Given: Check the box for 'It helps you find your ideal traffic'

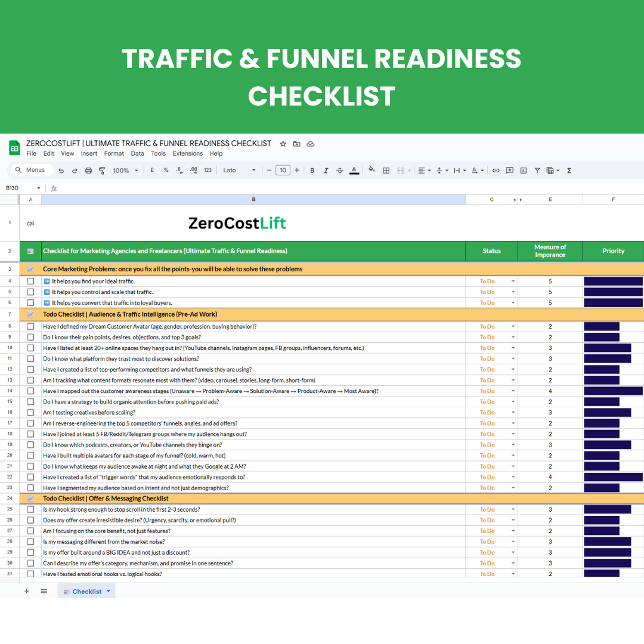Looking at the screenshot, I should pos(30,281).
